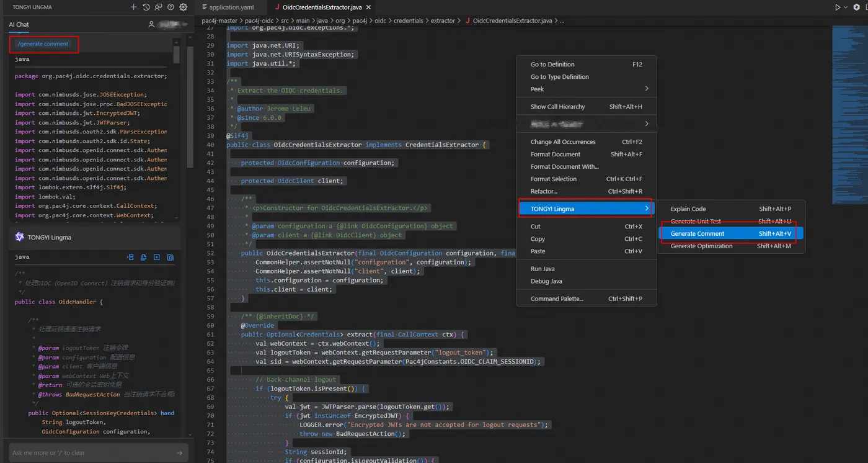Close the OidcCredentialsExtractor.java tab
Screen dimensions: 868x463
pos(369,7)
